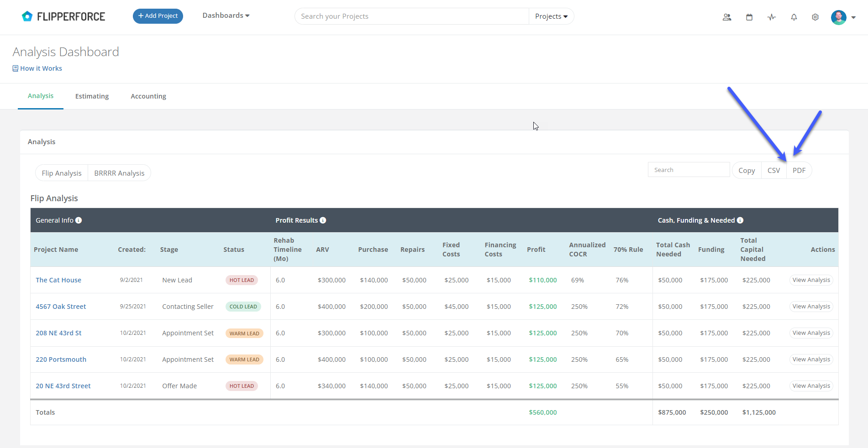Open 4567 Oak Street project
The height and width of the screenshot is (448, 868).
61,307
